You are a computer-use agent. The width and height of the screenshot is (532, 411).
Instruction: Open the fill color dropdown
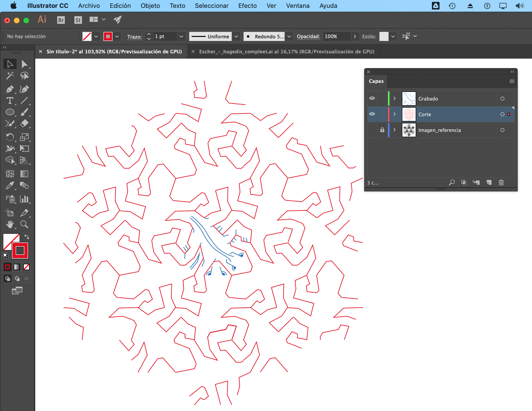[96, 36]
